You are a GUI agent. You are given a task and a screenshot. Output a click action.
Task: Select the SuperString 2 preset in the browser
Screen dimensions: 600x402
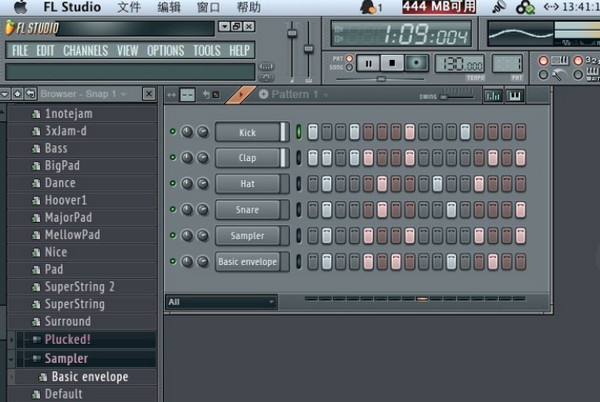(79, 287)
